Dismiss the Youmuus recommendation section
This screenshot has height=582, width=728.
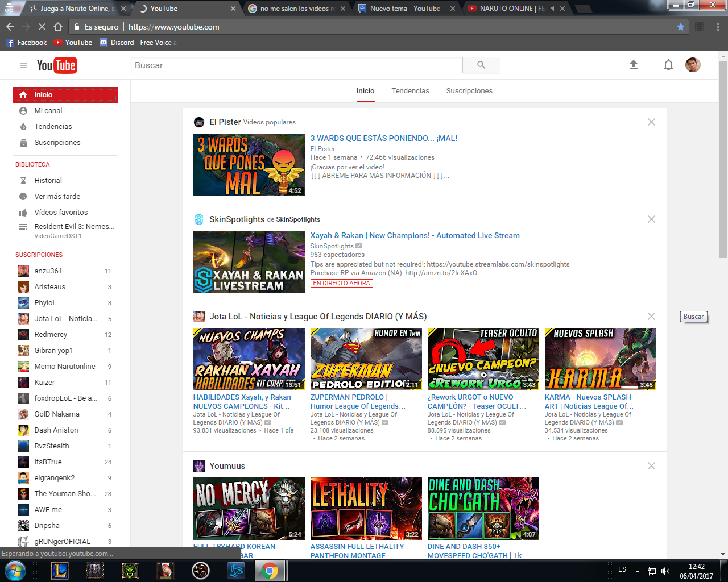[652, 466]
